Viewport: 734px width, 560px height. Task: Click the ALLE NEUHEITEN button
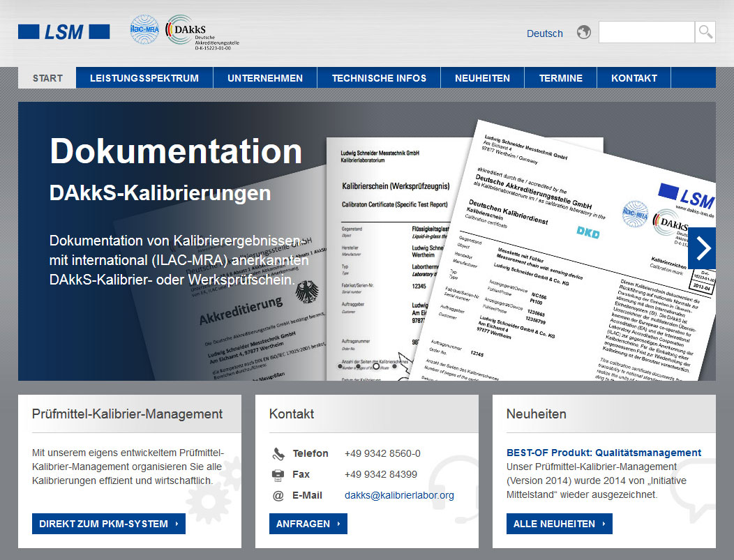560,524
